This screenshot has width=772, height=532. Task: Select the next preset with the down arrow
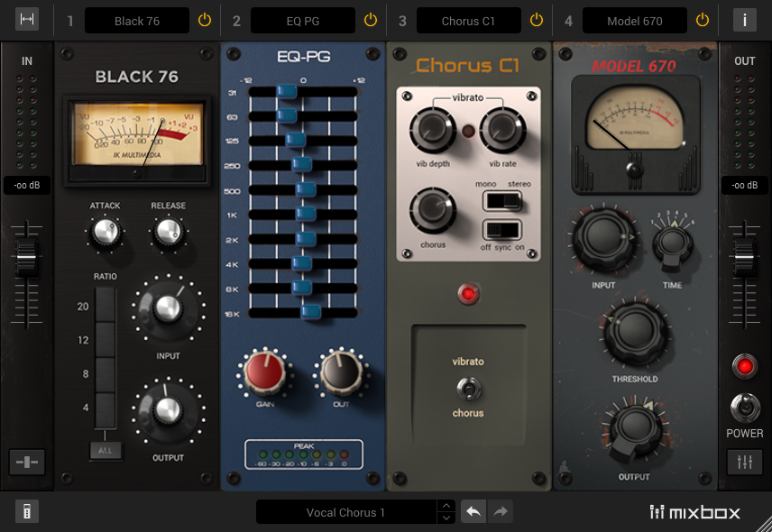(446, 518)
